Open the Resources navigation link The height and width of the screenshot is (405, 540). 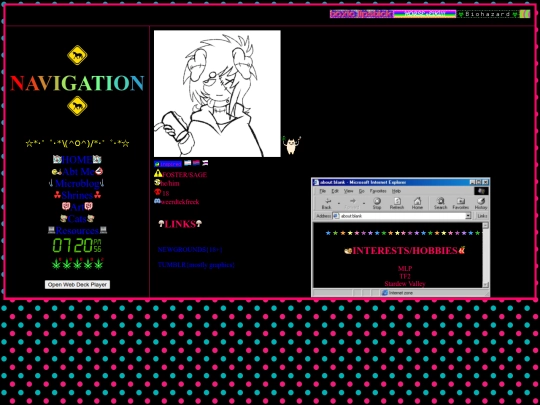point(77,230)
